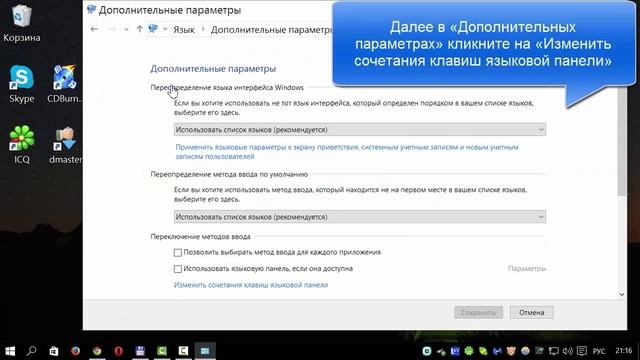
Task: Click the blue LW tray icon
Action: click(455, 351)
